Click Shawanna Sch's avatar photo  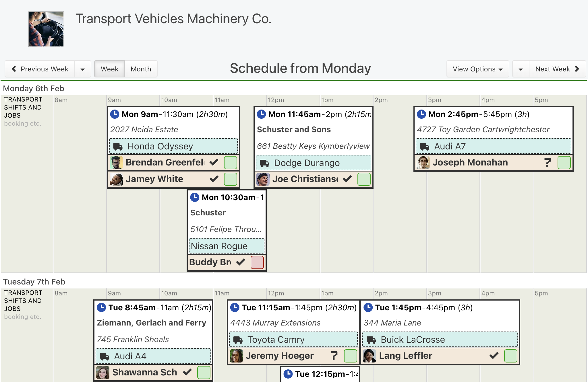(x=103, y=373)
